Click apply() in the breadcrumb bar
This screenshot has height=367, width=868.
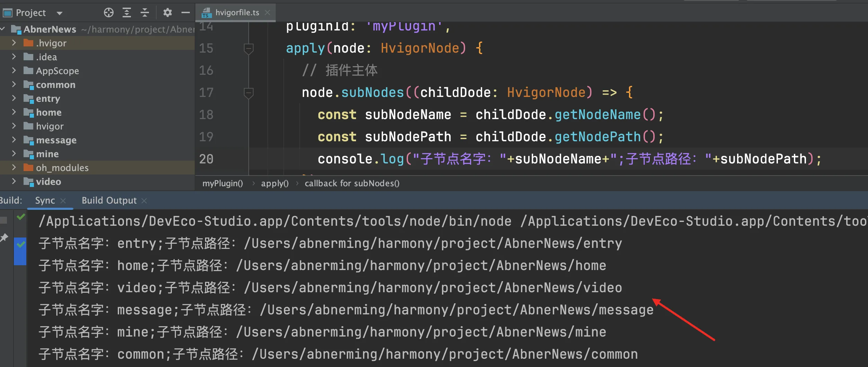coord(275,183)
